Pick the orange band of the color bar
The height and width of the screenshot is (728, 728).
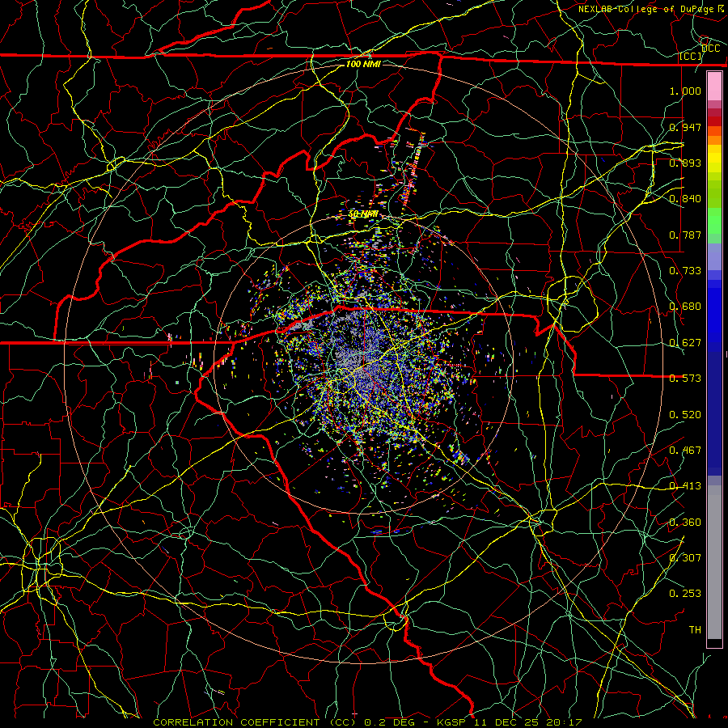714,139
